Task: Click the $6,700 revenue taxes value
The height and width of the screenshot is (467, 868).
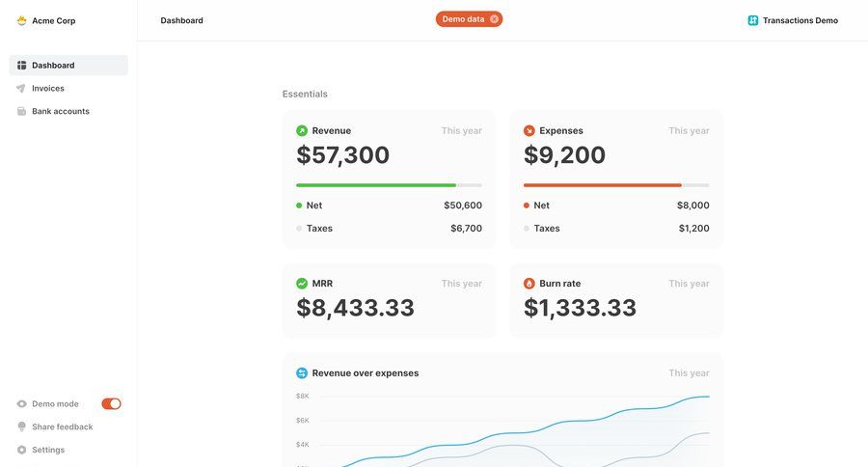Action: click(466, 229)
